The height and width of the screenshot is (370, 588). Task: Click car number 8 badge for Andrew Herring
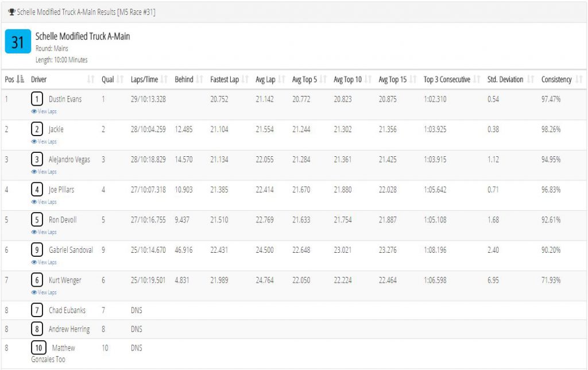pos(37,329)
